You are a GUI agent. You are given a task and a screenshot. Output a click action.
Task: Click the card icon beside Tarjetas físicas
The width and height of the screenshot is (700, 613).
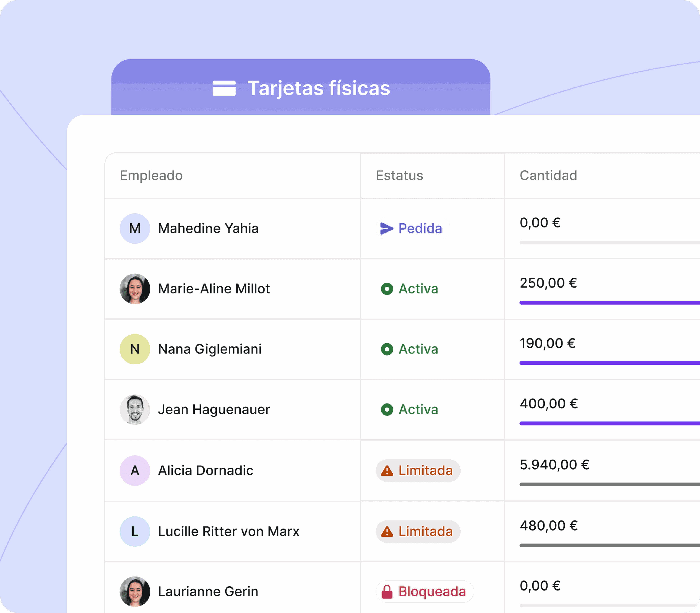click(x=224, y=88)
